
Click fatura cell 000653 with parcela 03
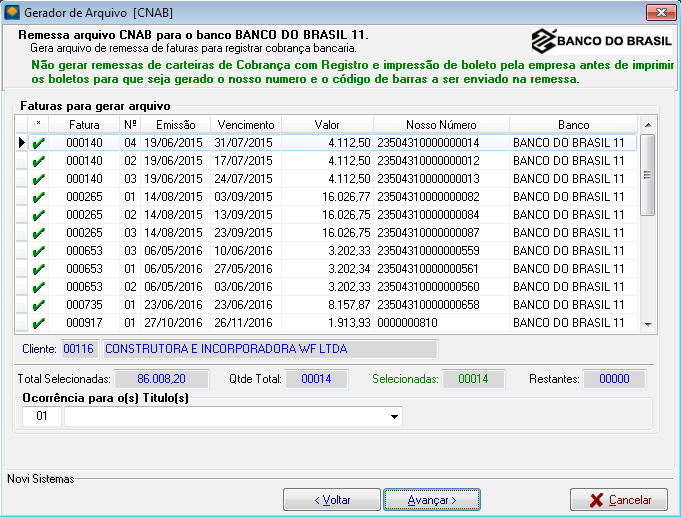pos(84,251)
